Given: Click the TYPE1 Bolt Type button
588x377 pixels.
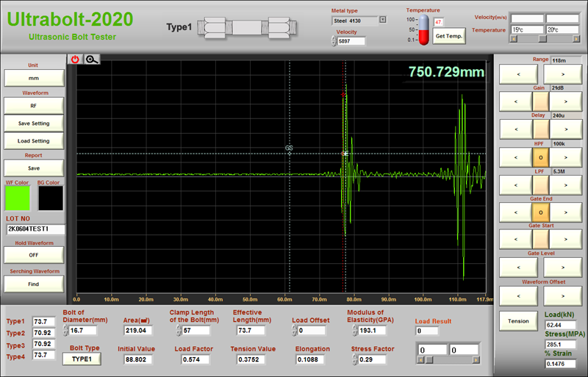Looking at the screenshot, I should (82, 359).
